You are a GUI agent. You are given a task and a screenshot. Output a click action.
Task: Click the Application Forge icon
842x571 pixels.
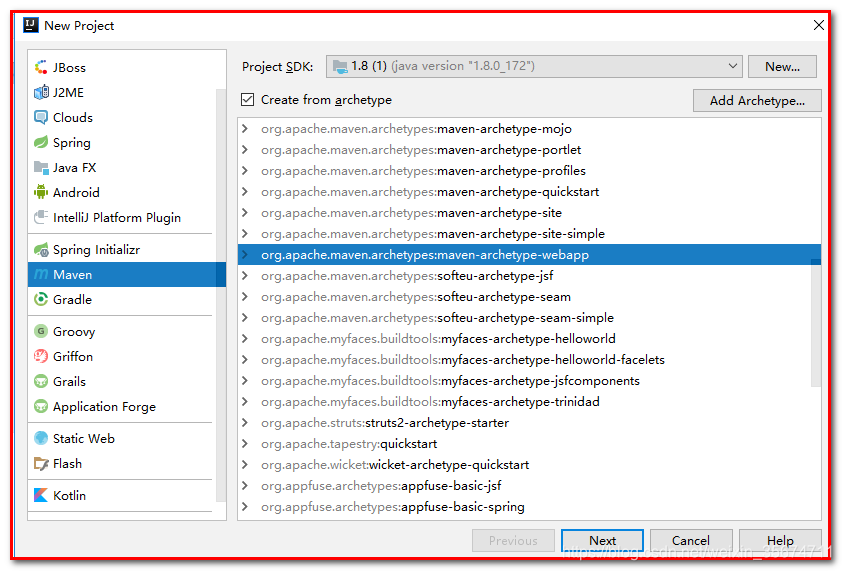[41, 406]
